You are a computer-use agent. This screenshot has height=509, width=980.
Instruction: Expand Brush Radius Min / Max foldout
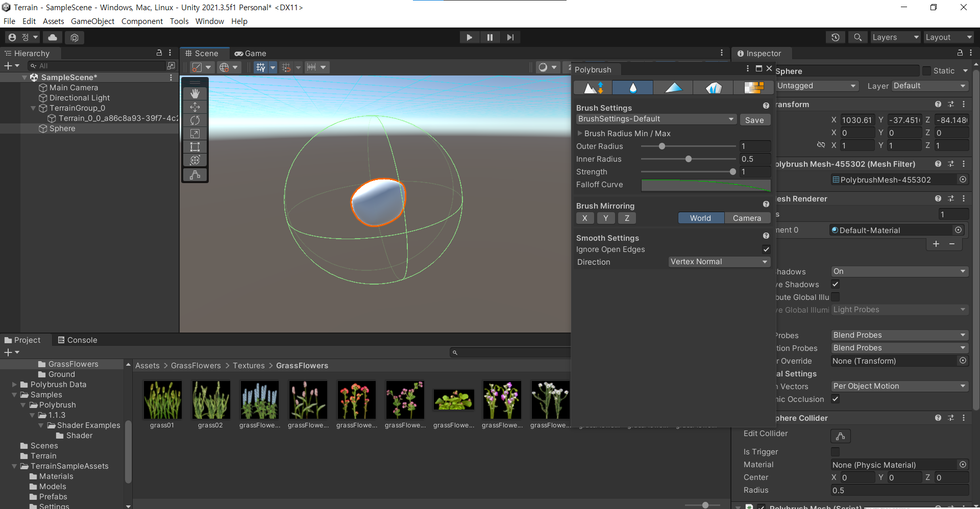[580, 133]
